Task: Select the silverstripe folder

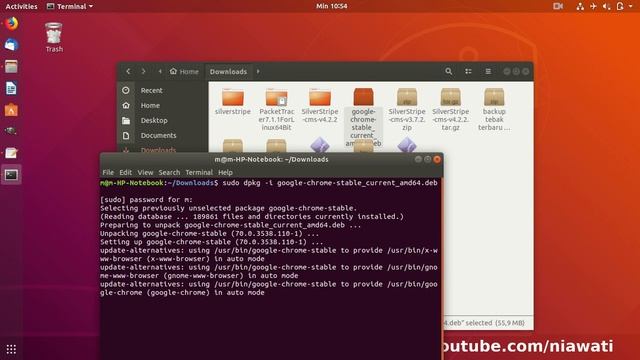Action: 233,101
